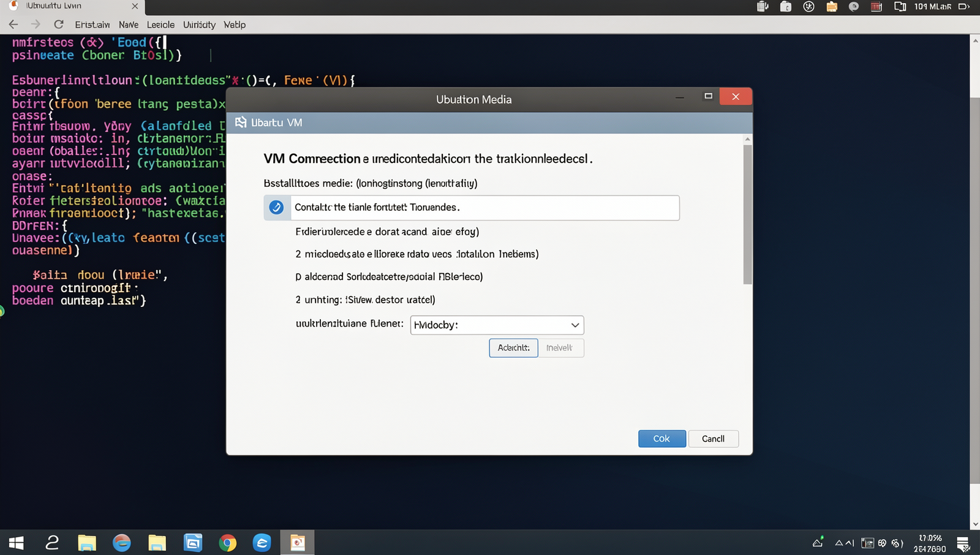Screen dimensions: 980x555
Task: Open the Hvidocby dropdown
Action: coord(497,325)
